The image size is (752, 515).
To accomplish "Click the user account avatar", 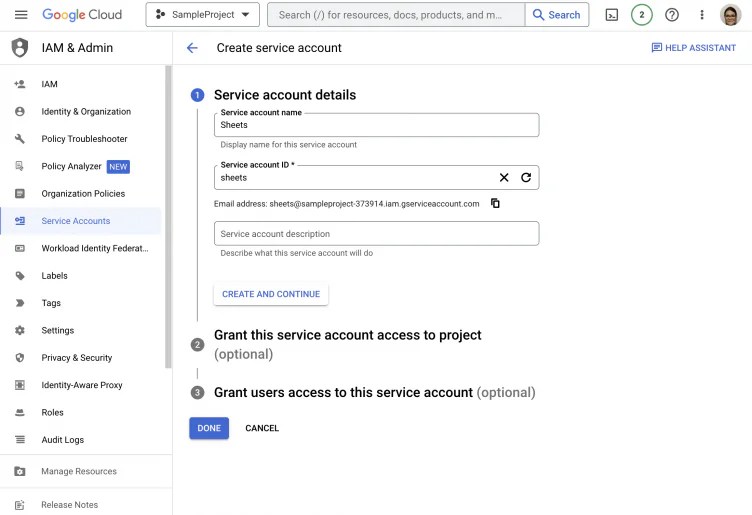I will 730,15.
